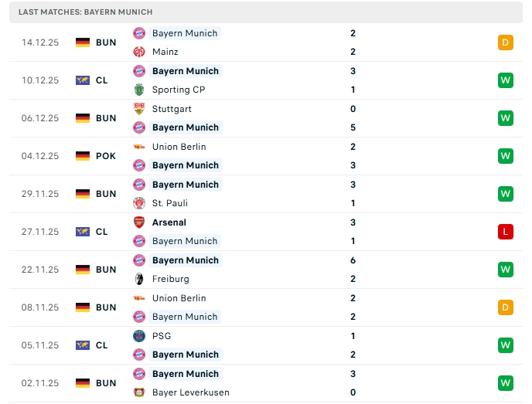The height and width of the screenshot is (404, 532).
Task: Click the green W badge for Stuttgart match
Action: 506,118
